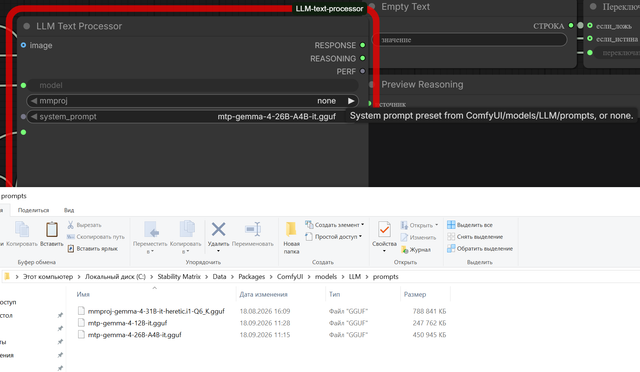
Task: Sort files by Дата изменения column
Action: 263,294
